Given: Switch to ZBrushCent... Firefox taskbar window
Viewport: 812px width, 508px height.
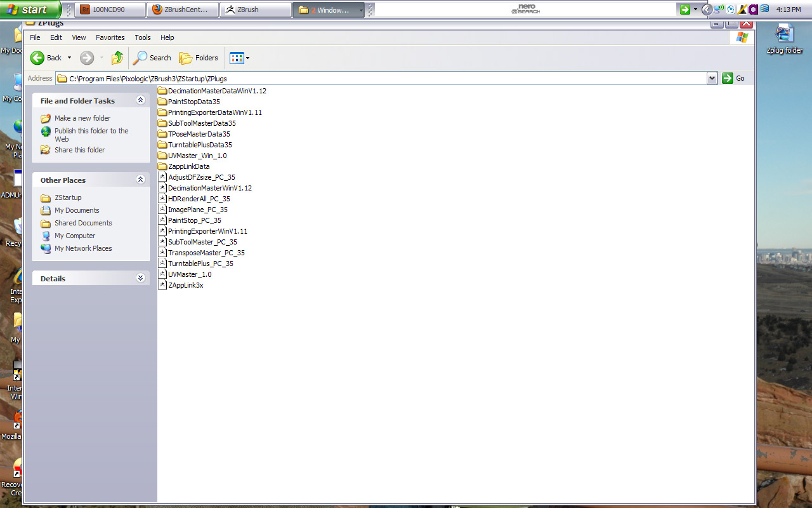Looking at the screenshot, I should (x=183, y=10).
